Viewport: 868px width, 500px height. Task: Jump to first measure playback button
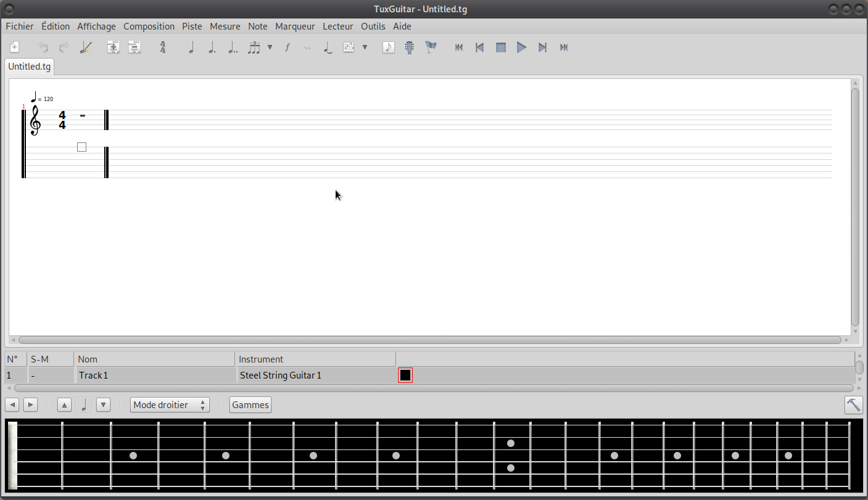pyautogui.click(x=459, y=47)
